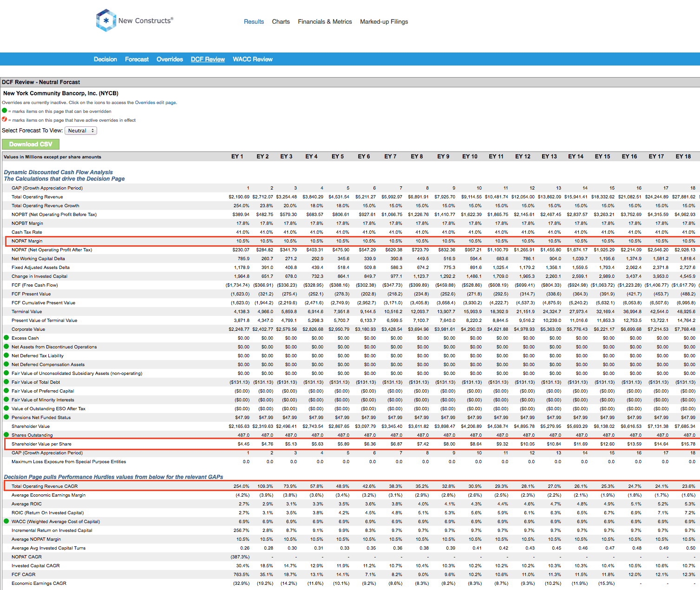Click the NOPAT CAGR value (387.3%)

tap(240, 557)
